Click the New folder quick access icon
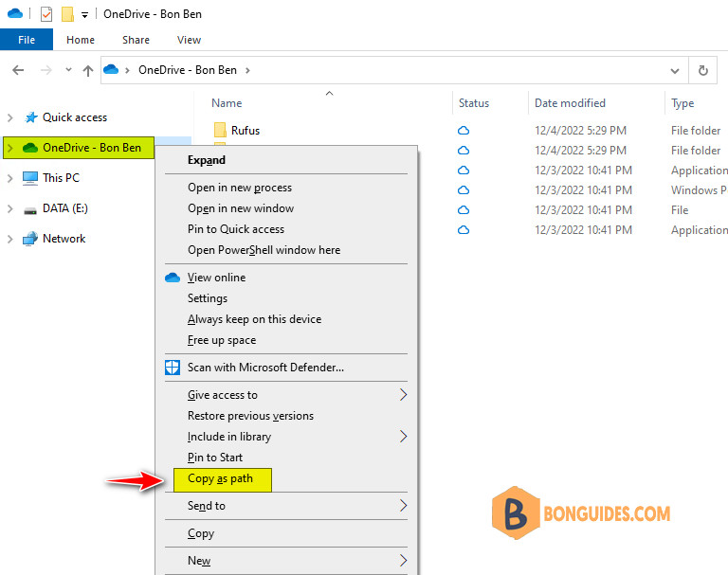This screenshot has height=575, width=728. [68, 14]
